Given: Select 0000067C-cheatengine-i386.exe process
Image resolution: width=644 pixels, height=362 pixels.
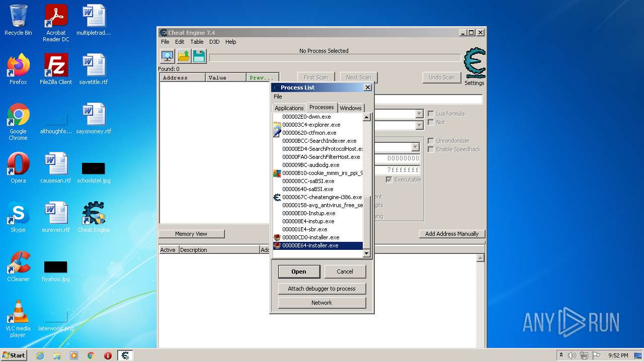Looking at the screenshot, I should click(x=317, y=197).
